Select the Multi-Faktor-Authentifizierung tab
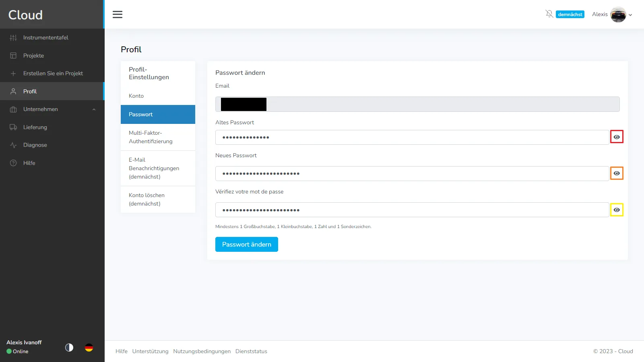 click(151, 137)
